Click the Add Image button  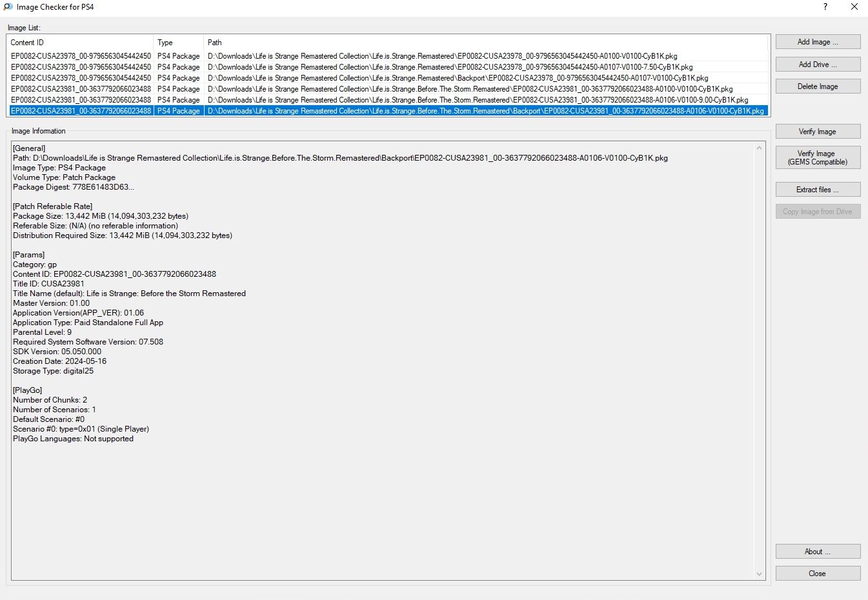(818, 42)
